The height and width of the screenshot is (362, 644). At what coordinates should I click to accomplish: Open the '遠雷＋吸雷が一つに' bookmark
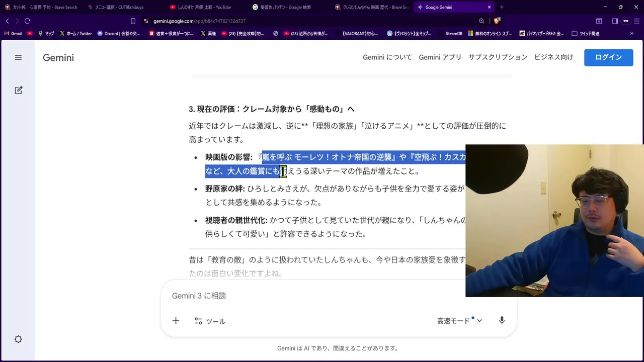coord(171,34)
